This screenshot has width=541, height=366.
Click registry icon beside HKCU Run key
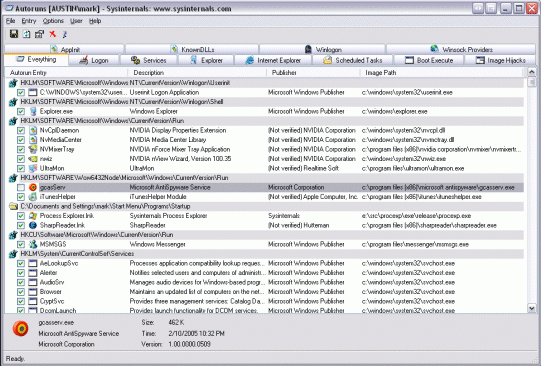point(13,235)
